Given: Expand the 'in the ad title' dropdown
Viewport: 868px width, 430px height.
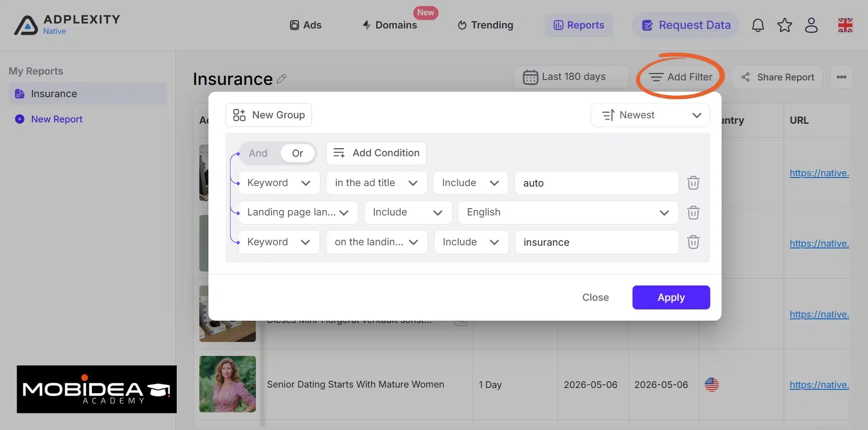Looking at the screenshot, I should [377, 183].
